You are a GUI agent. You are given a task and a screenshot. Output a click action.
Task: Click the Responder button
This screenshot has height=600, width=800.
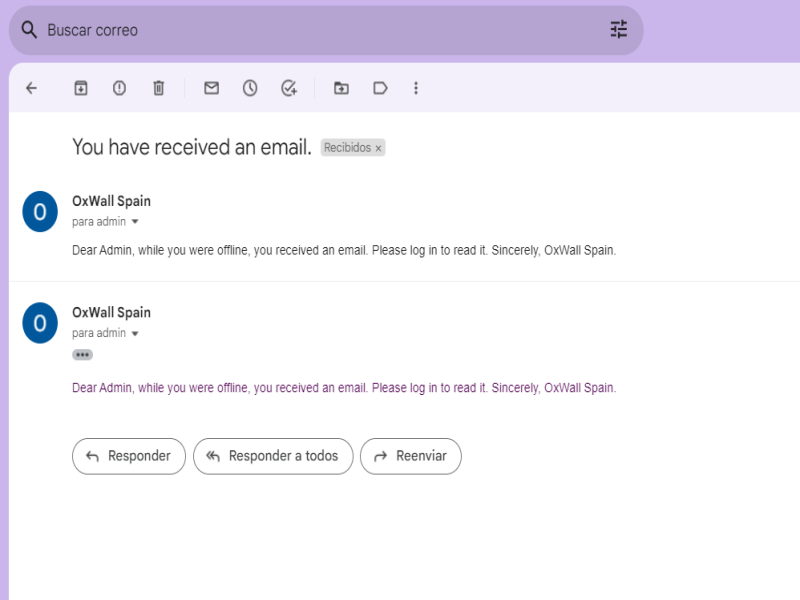(x=128, y=456)
